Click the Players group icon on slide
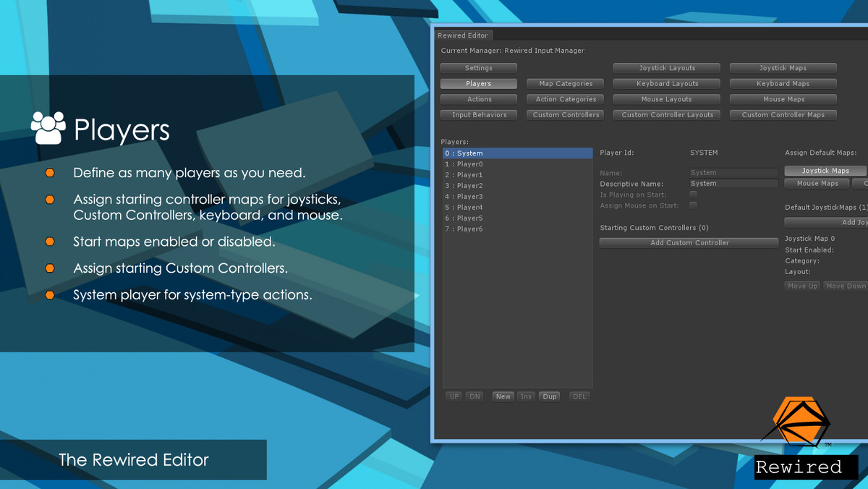 coord(48,128)
